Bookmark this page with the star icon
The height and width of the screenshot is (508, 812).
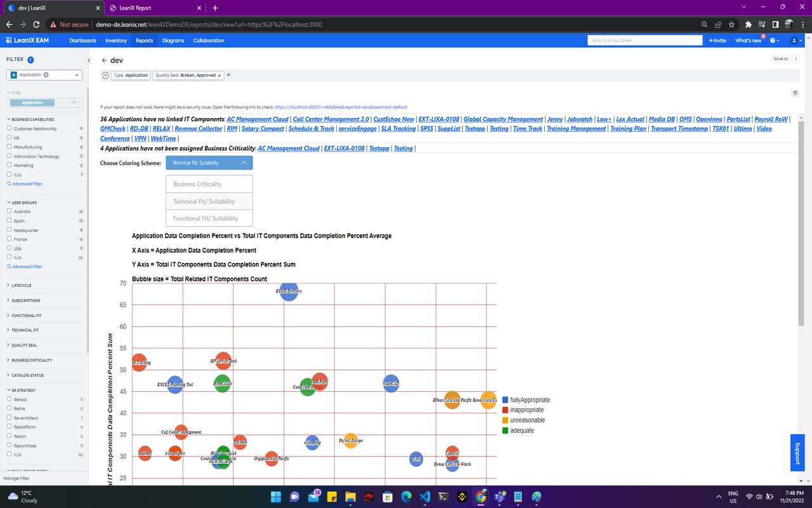pyautogui.click(x=732, y=24)
